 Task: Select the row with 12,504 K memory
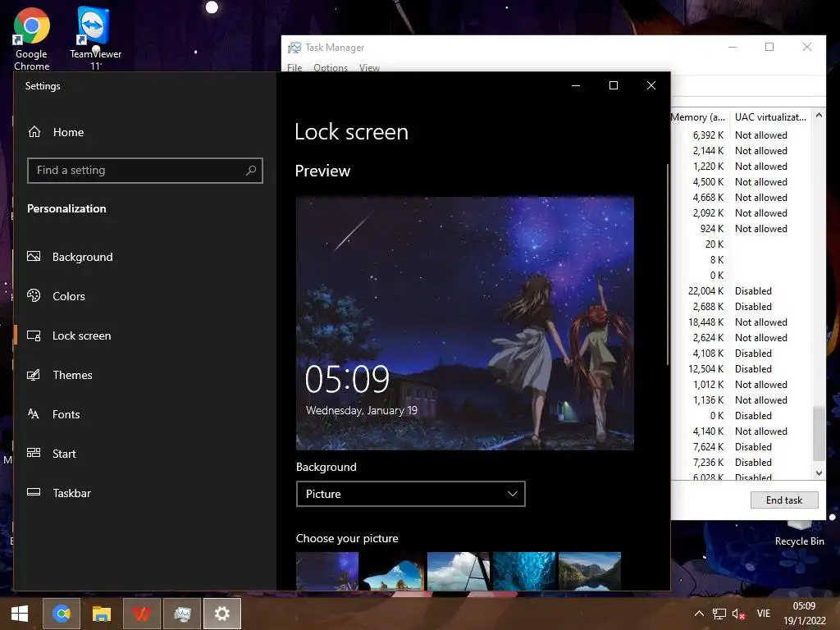click(742, 368)
